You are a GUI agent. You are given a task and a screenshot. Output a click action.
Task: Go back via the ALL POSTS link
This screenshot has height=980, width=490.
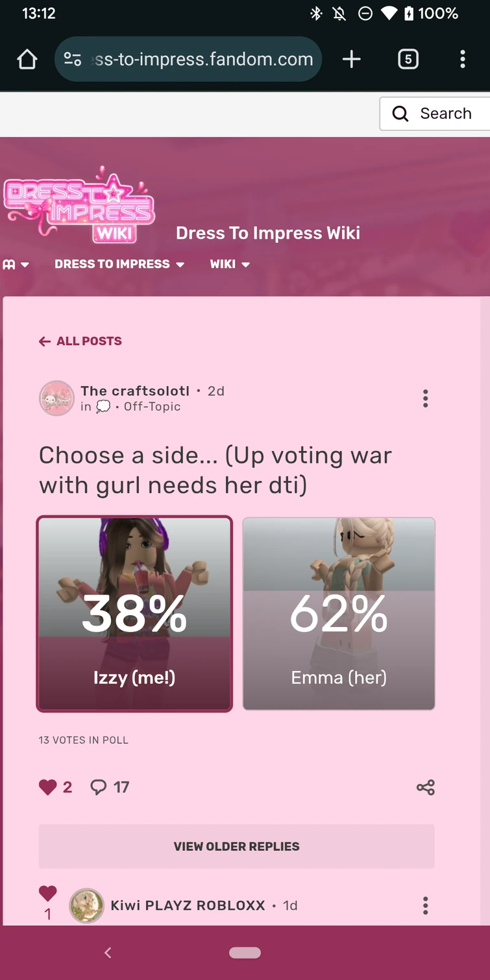[x=80, y=341]
